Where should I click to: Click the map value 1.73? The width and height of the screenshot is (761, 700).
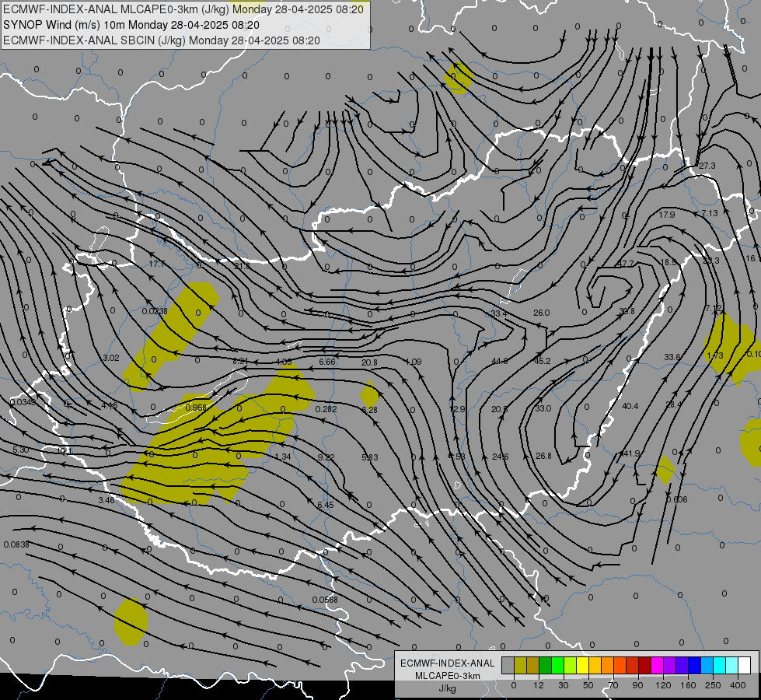[x=715, y=355]
